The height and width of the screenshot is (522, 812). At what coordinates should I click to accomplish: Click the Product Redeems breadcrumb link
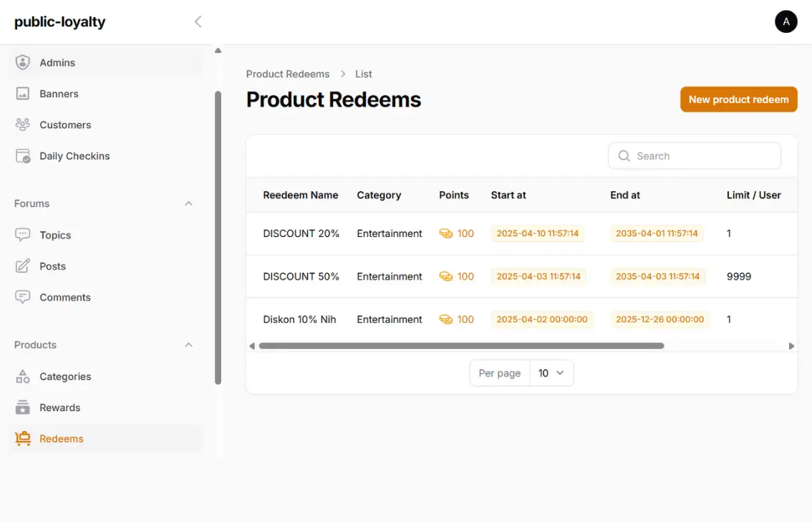[x=288, y=74]
